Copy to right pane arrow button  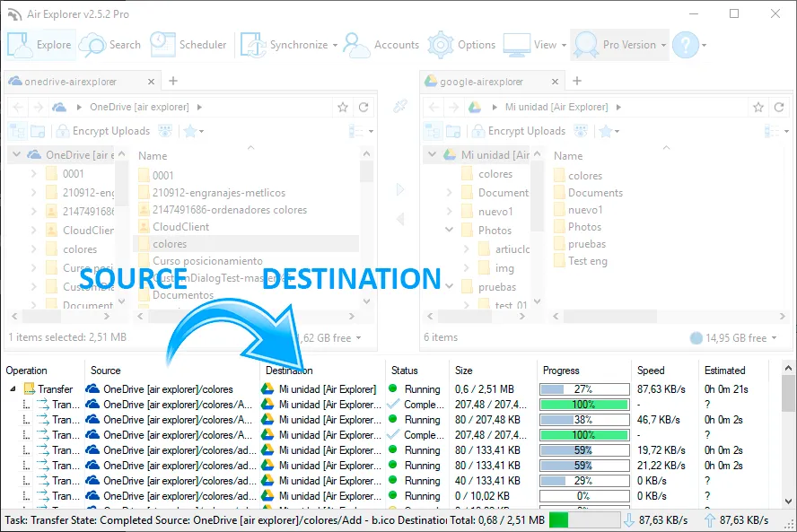click(400, 189)
